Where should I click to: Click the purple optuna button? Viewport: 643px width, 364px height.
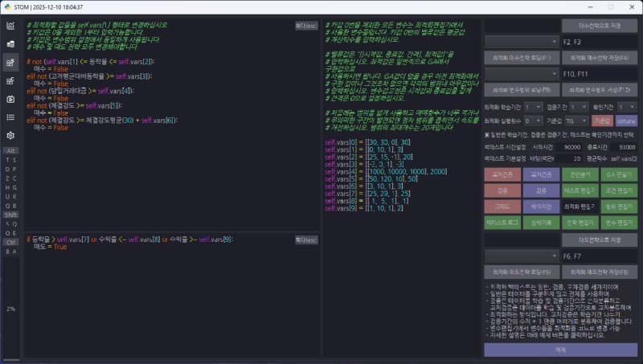click(626, 120)
